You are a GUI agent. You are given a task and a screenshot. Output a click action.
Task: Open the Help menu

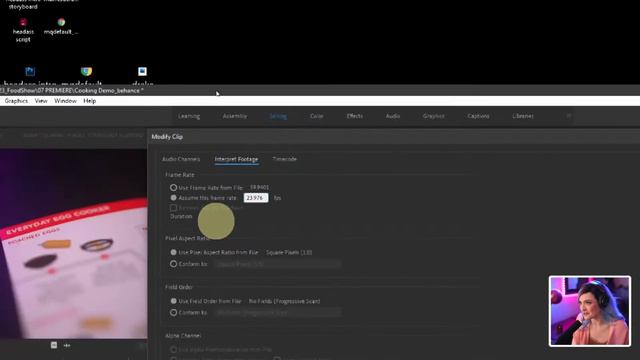89,101
